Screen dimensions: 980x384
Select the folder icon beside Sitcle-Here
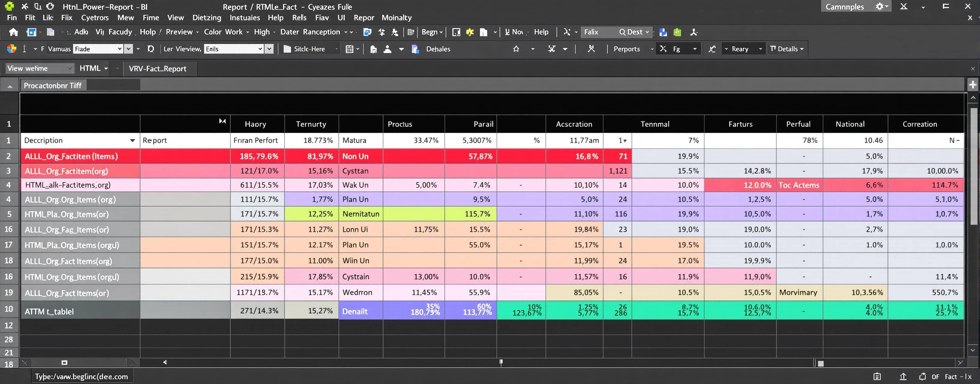pyautogui.click(x=287, y=49)
